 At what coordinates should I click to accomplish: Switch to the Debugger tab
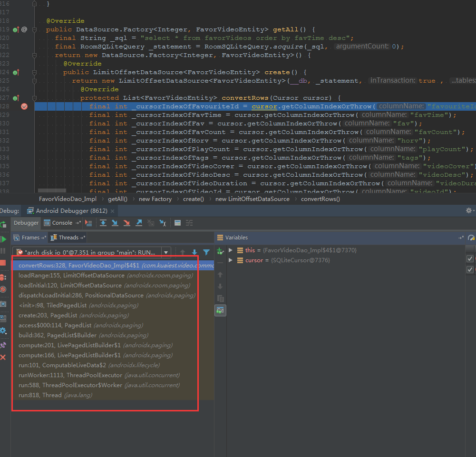click(26, 223)
